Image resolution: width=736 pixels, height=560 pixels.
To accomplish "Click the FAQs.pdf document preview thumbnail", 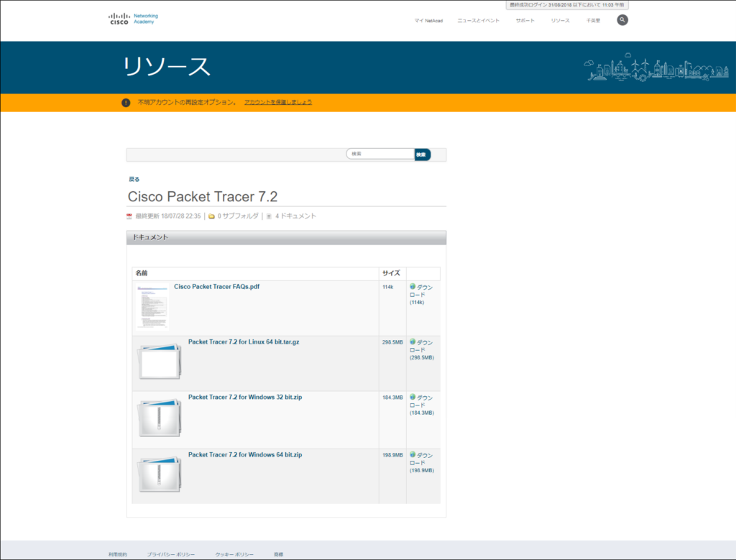I will (152, 306).
